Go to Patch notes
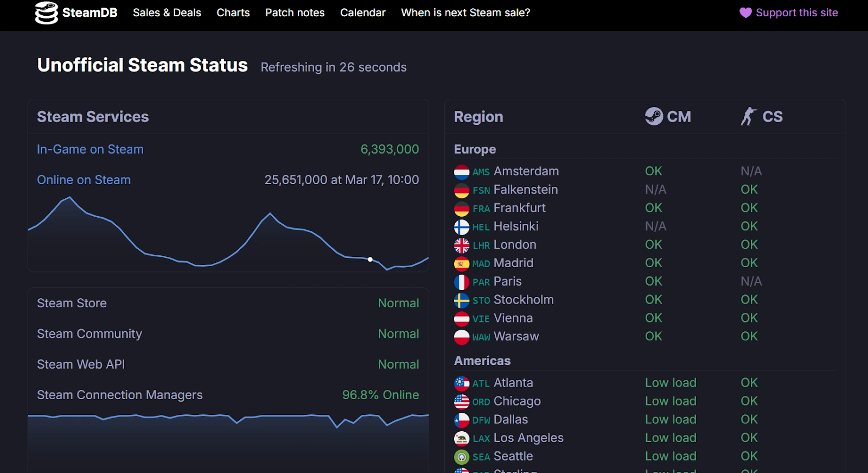Screen dimensions: 868x473 [295, 12]
